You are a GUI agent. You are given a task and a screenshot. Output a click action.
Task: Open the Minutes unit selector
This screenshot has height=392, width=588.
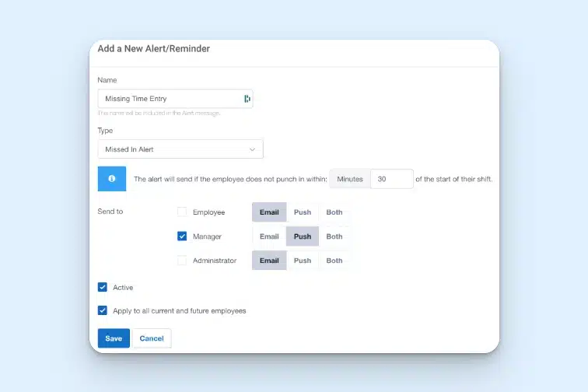pos(350,179)
